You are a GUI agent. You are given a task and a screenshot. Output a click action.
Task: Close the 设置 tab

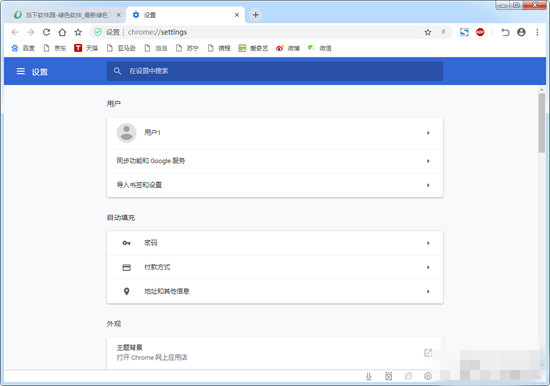tap(237, 15)
